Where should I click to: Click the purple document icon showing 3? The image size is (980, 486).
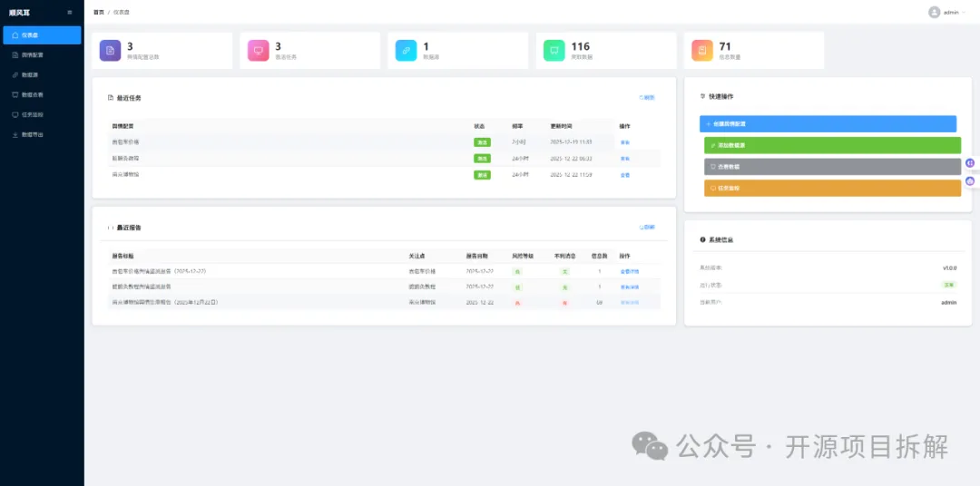coord(110,51)
